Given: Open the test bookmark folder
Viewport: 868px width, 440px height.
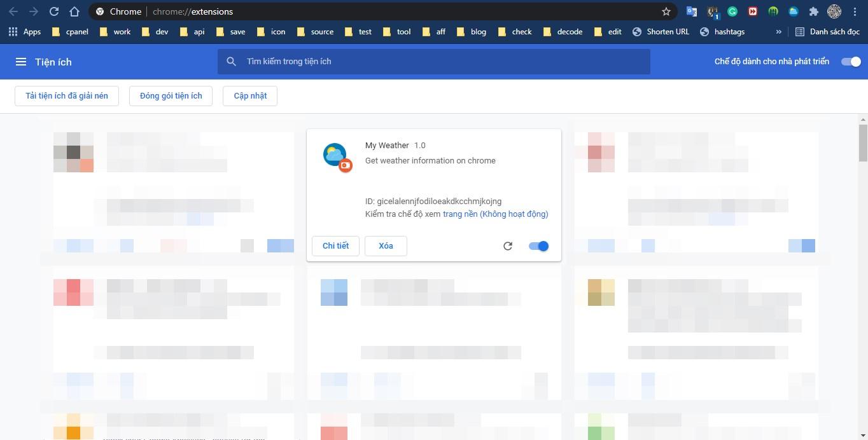Looking at the screenshot, I should 358,32.
